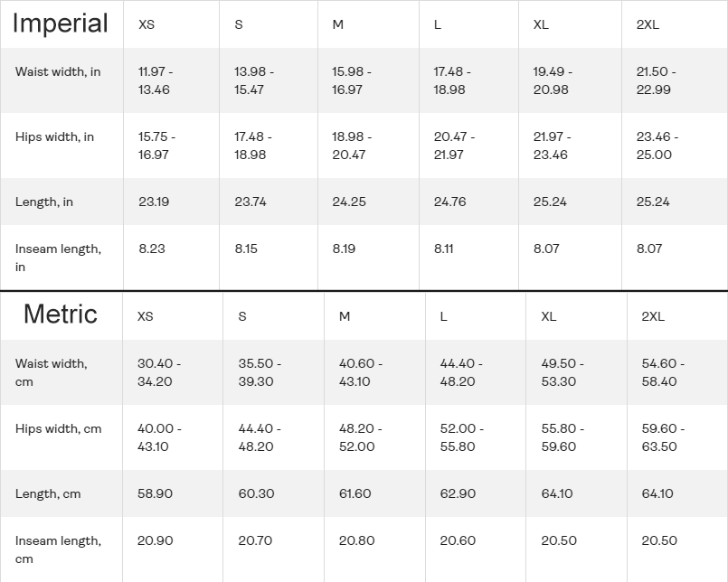Select the XS column header in Imperial table
The width and height of the screenshot is (728, 582).
pos(147,24)
